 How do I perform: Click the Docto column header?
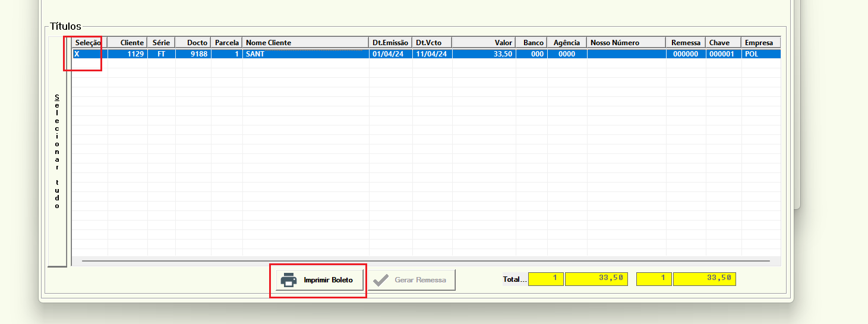pos(193,43)
